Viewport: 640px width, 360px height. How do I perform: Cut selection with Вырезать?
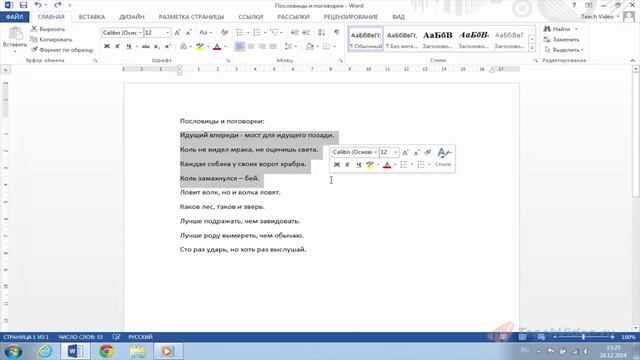pyautogui.click(x=48, y=29)
